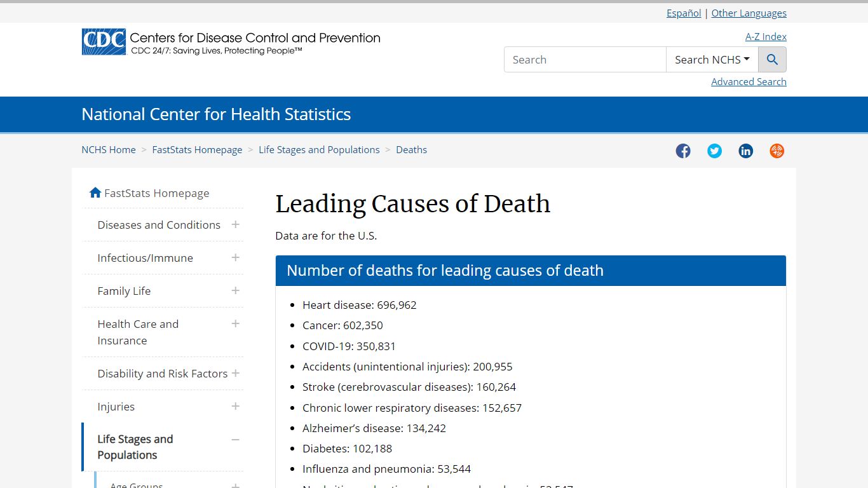Click Leading Causes of Death heading

click(x=413, y=204)
